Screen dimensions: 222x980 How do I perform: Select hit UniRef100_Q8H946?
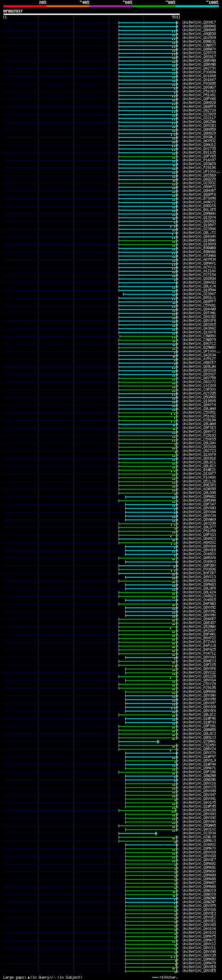199,26
